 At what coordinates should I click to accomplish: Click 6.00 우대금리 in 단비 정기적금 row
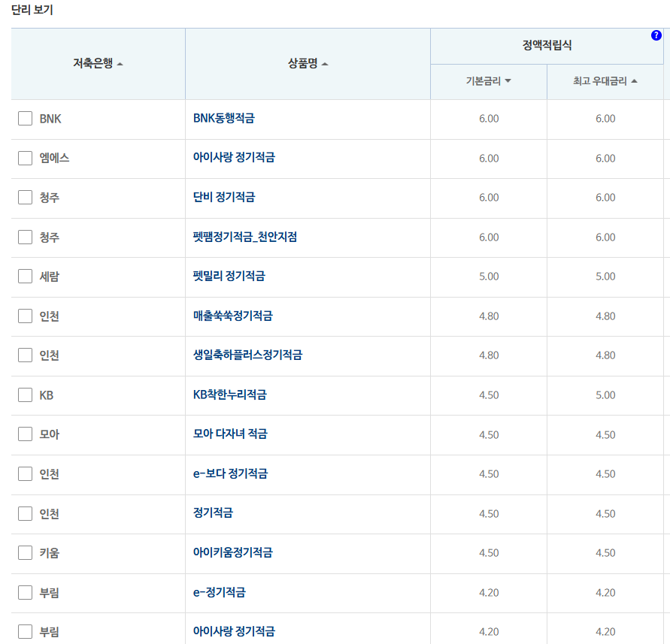point(605,198)
